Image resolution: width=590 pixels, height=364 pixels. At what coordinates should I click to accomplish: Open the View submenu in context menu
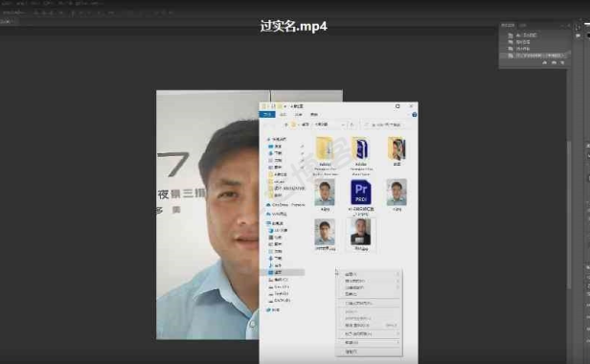pos(369,274)
